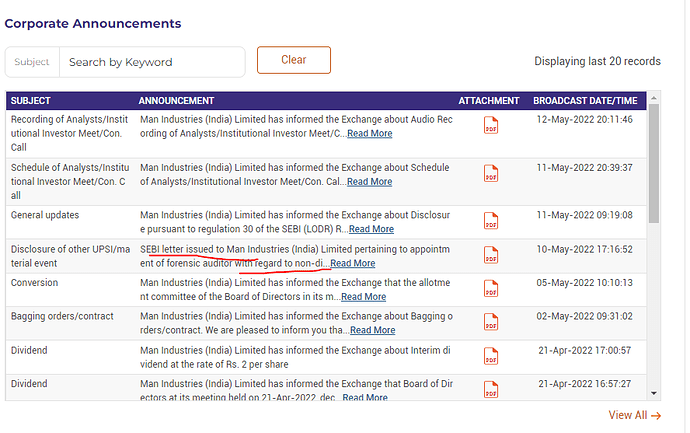Image resolution: width=690 pixels, height=433 pixels.
Task: Select 'General updates' subject cell
Action: 45,215
